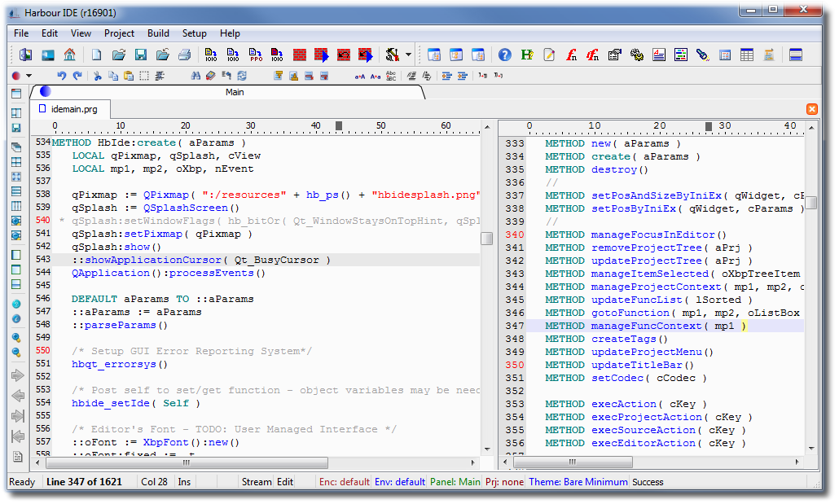Screen dimensions: 839x504
Task: Click the Home icon in the toolbar
Action: tap(69, 55)
